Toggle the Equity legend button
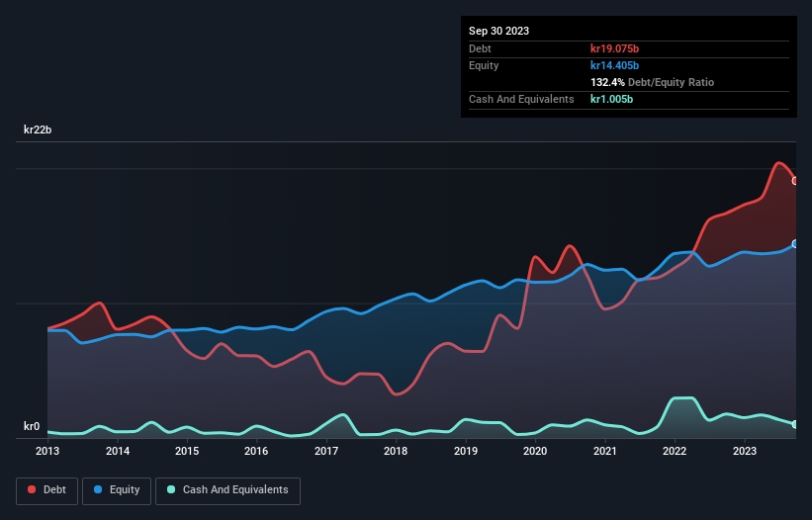Viewport: 812px width, 520px height. (x=117, y=490)
